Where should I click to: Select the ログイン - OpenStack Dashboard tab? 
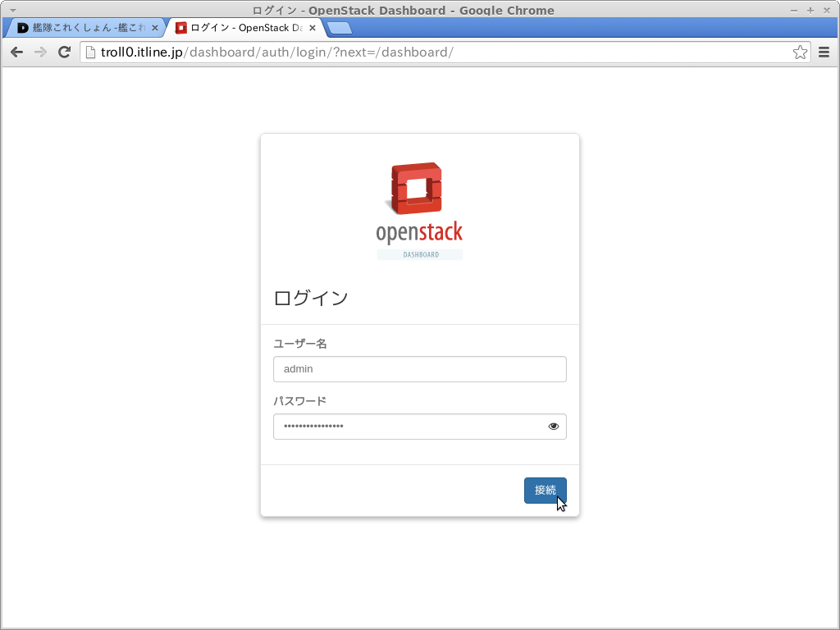click(x=240, y=28)
